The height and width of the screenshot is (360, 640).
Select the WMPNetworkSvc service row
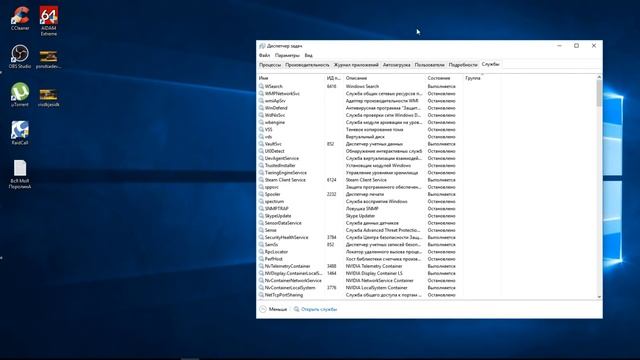coord(427,94)
